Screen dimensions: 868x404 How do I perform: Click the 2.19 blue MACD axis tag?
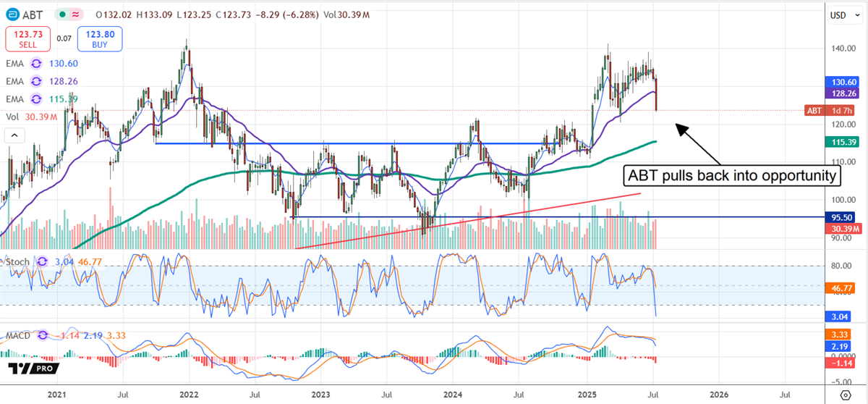tap(839, 346)
